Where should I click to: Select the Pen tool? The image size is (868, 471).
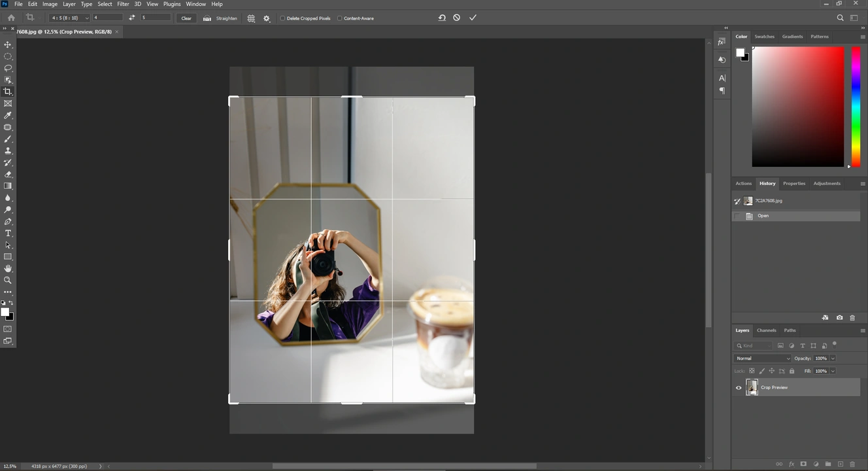[8, 221]
